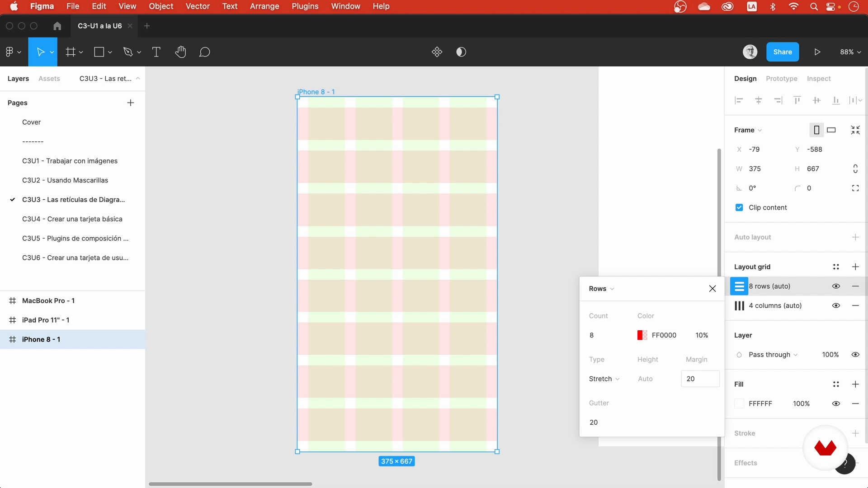Switch to the Assets tab
This screenshot has width=868, height=488.
click(x=49, y=79)
